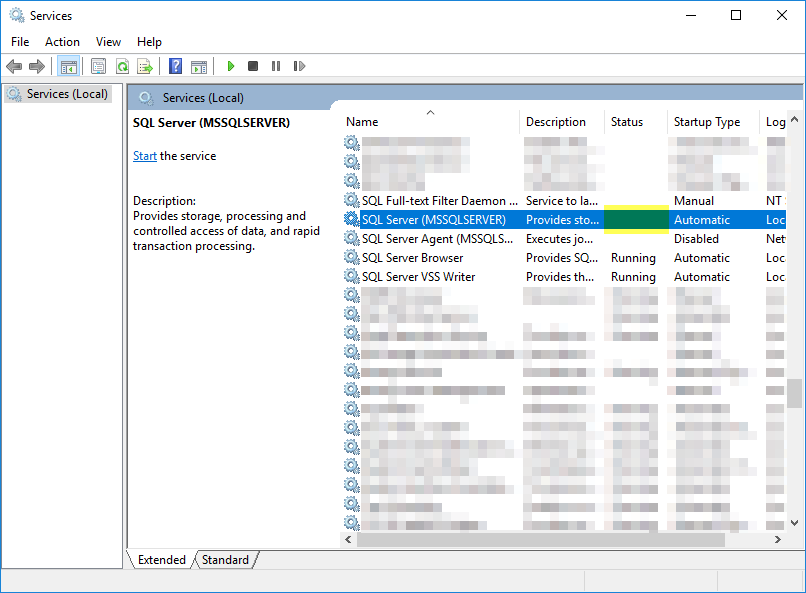Click Running status of SQL Server Browser
Viewport: 806px width, 593px height.
pos(633,257)
